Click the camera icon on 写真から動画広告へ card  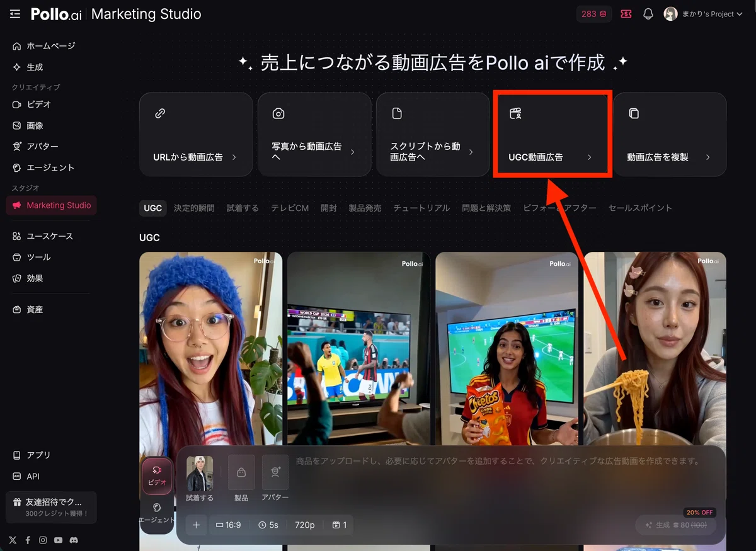[x=278, y=113]
